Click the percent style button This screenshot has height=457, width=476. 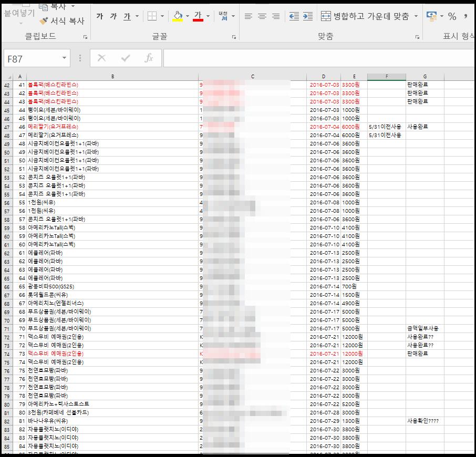pos(452,17)
